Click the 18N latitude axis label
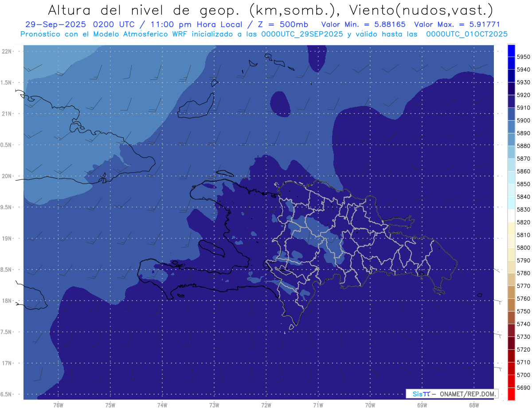532x411 pixels. pos(7,301)
